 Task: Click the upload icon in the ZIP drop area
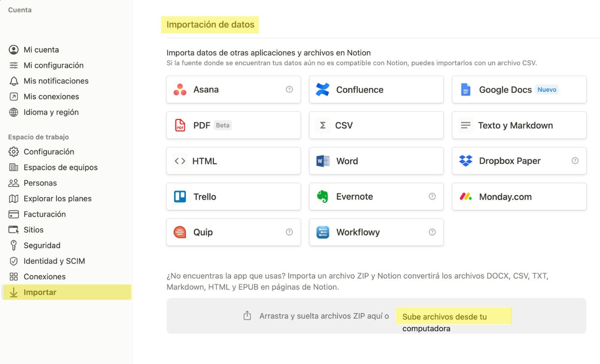247,316
